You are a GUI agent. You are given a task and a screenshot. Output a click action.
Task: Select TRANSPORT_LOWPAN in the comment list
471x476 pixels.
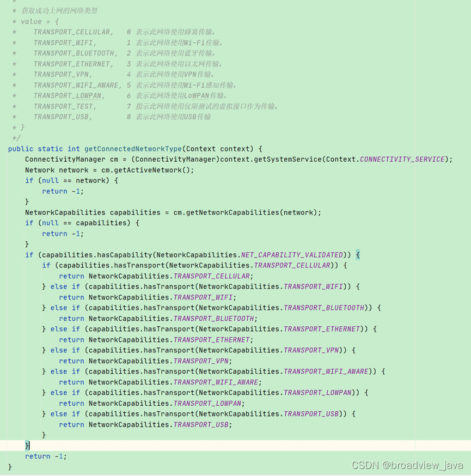[x=68, y=96]
